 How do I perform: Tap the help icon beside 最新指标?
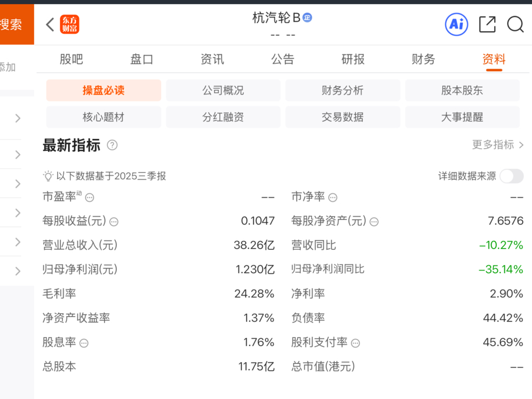click(112, 145)
